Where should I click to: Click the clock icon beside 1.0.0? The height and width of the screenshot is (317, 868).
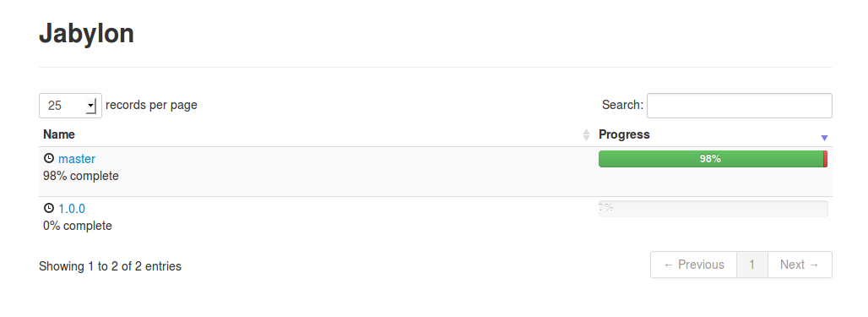pos(49,209)
